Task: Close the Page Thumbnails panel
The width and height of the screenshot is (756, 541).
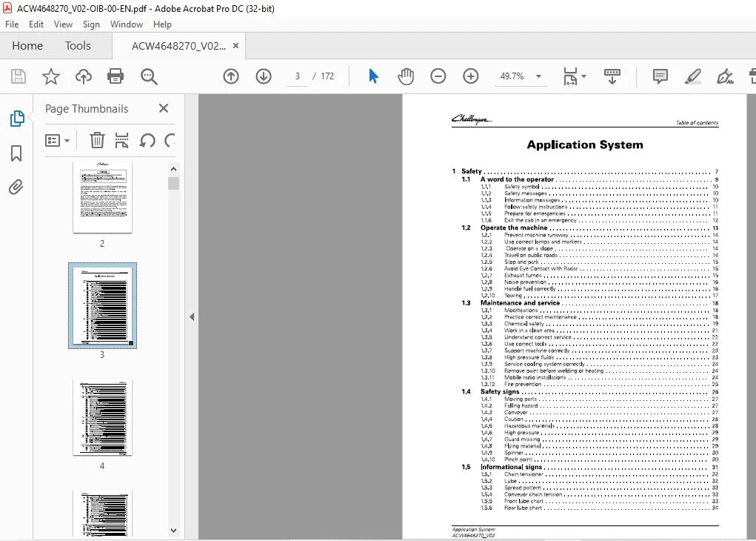Action: click(x=164, y=108)
